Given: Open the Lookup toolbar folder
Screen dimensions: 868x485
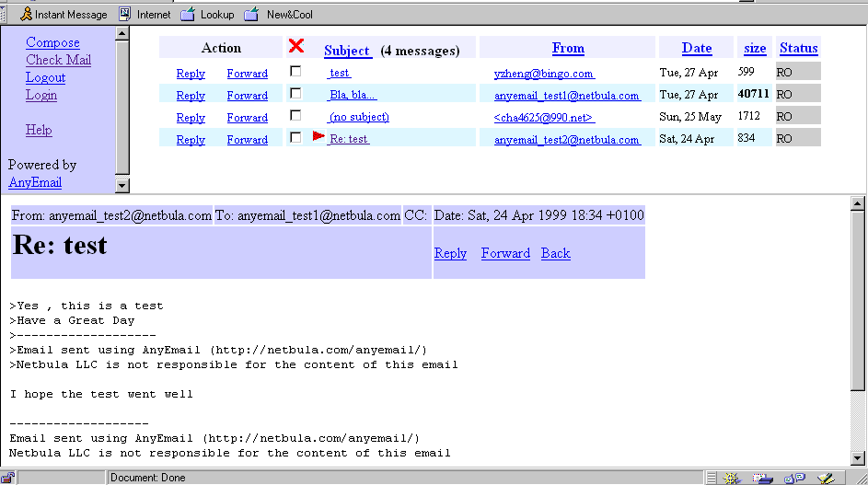Looking at the screenshot, I should [208, 15].
